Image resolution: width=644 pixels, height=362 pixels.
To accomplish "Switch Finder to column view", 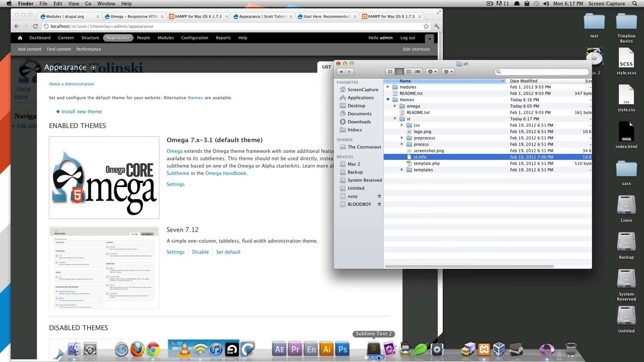I will tap(409, 71).
